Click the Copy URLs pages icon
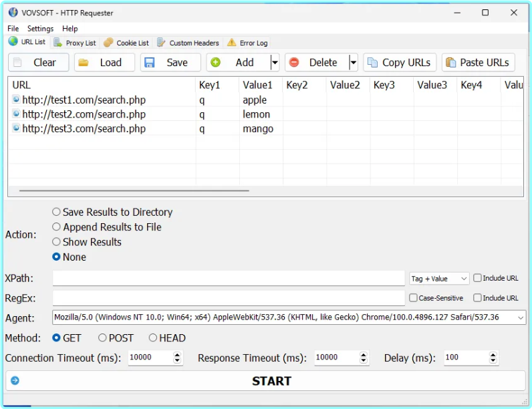 372,62
